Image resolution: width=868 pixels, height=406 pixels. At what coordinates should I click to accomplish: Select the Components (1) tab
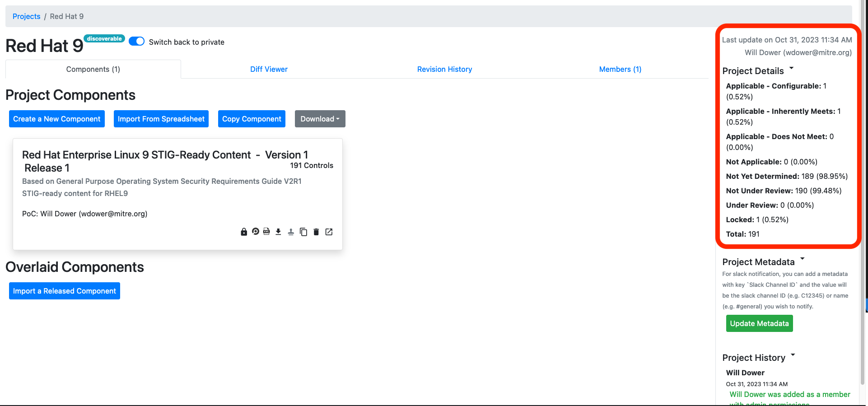click(93, 69)
